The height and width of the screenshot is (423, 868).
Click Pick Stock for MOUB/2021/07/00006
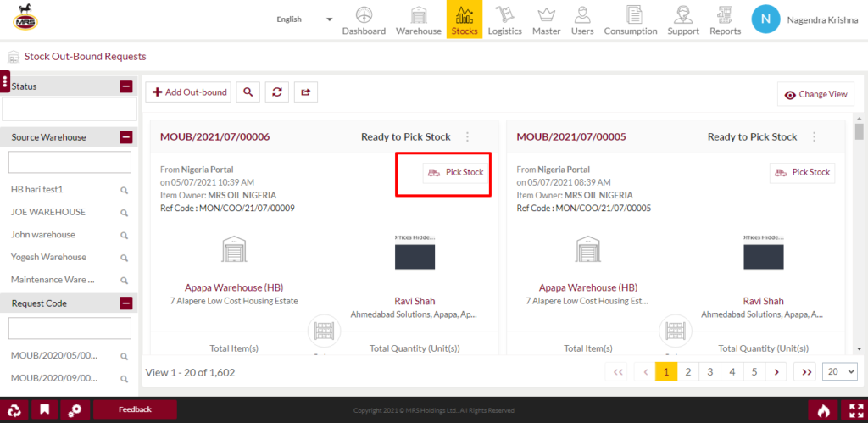point(455,173)
